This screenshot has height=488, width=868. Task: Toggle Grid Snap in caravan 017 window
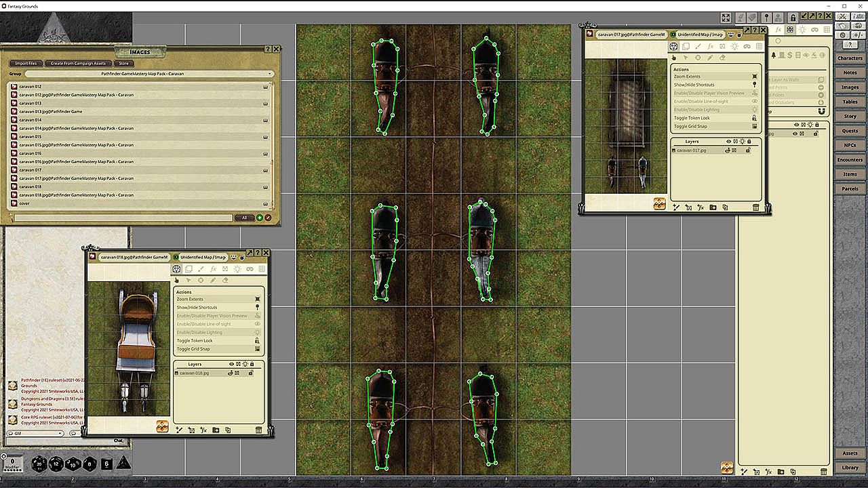tap(715, 126)
